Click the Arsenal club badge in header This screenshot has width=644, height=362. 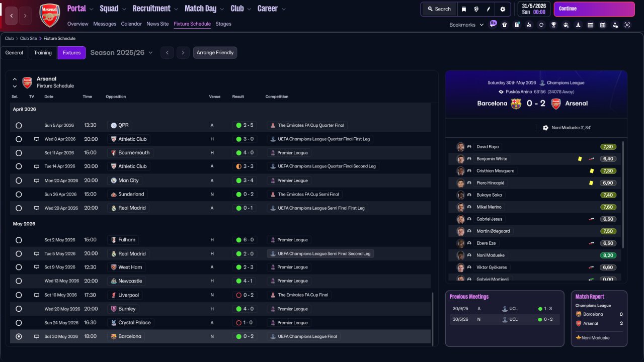[49, 15]
